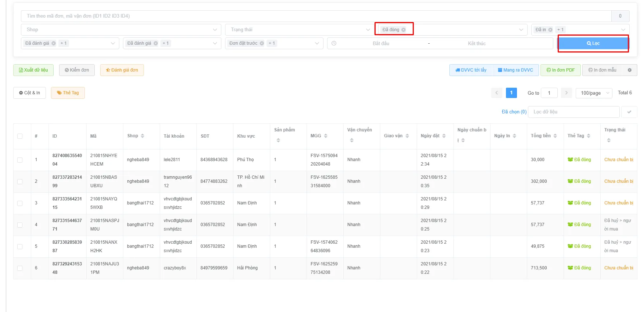Viewport: 644px width, 312px height.
Task: Check the row with code 210815NANXH2HK
Action: click(20, 247)
